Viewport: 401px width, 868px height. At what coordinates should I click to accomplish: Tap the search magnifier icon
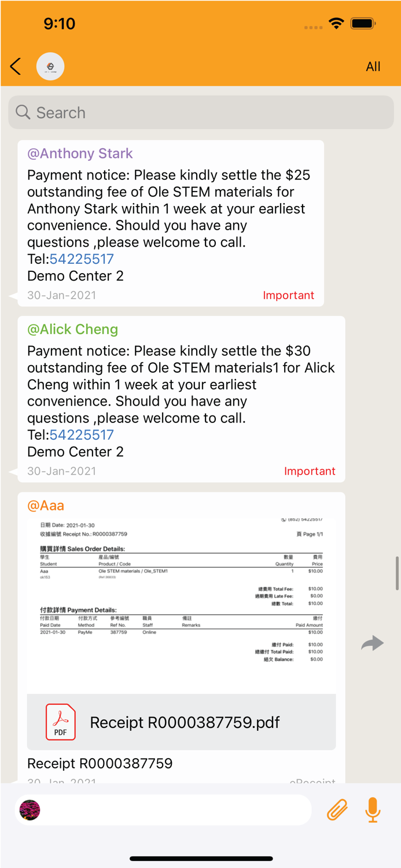click(23, 112)
